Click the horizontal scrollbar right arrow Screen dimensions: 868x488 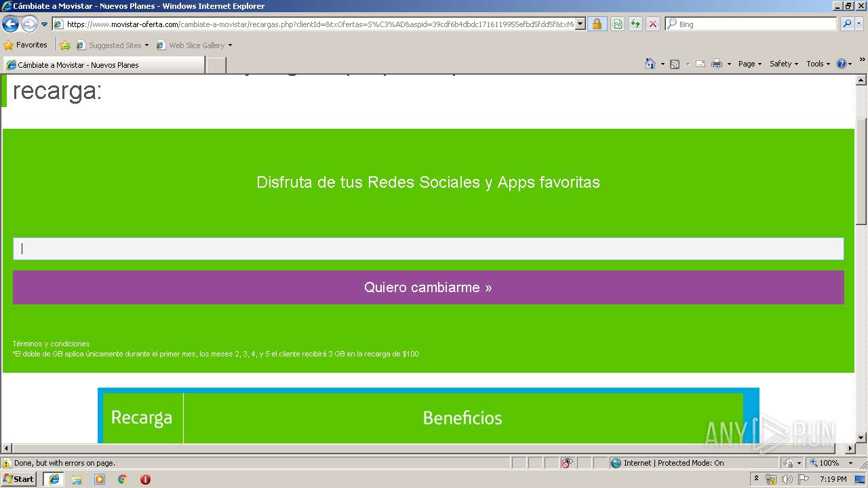(850, 449)
